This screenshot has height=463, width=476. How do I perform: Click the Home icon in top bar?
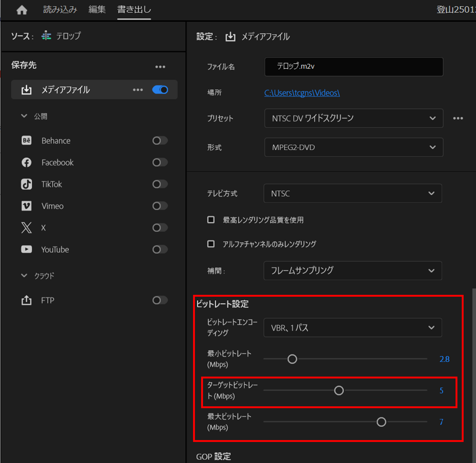[22, 10]
